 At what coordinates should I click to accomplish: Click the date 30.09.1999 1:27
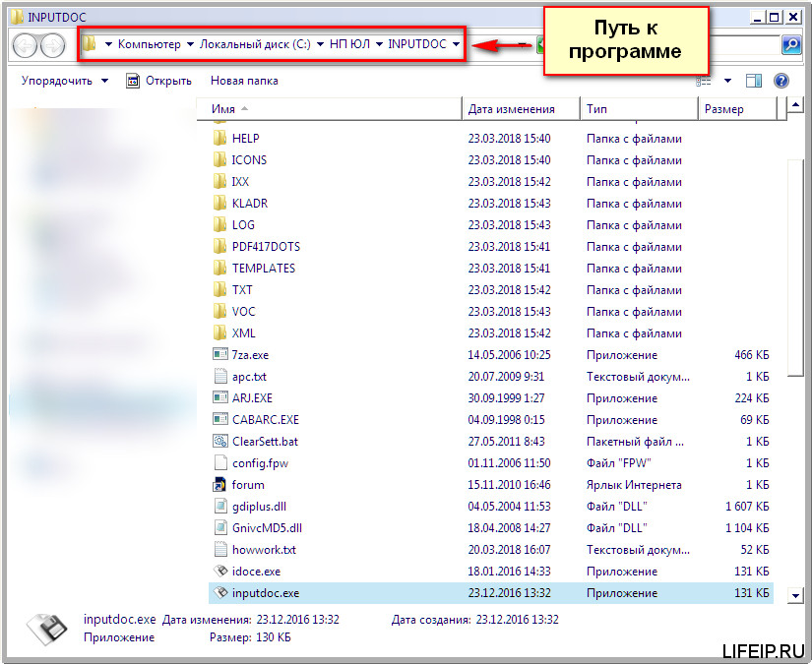pos(506,398)
